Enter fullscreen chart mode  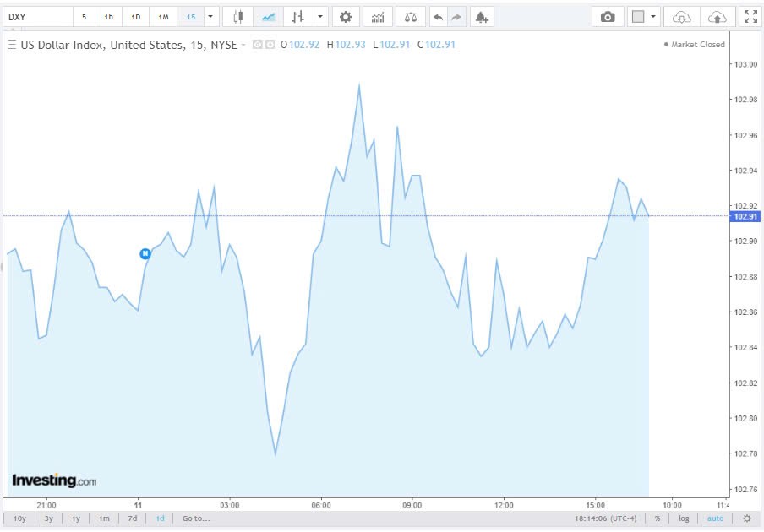750,17
